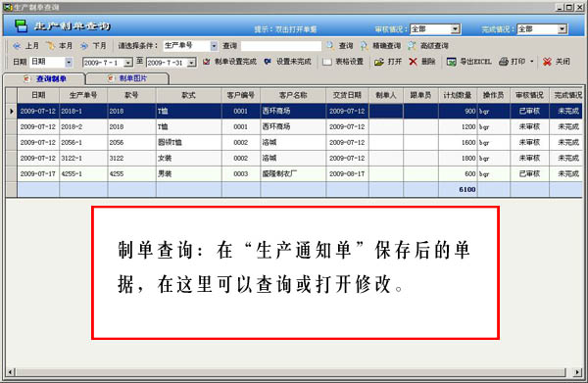The height and width of the screenshot is (383, 588).
Task: Start a 精确查询 exact search
Action: tap(380, 46)
